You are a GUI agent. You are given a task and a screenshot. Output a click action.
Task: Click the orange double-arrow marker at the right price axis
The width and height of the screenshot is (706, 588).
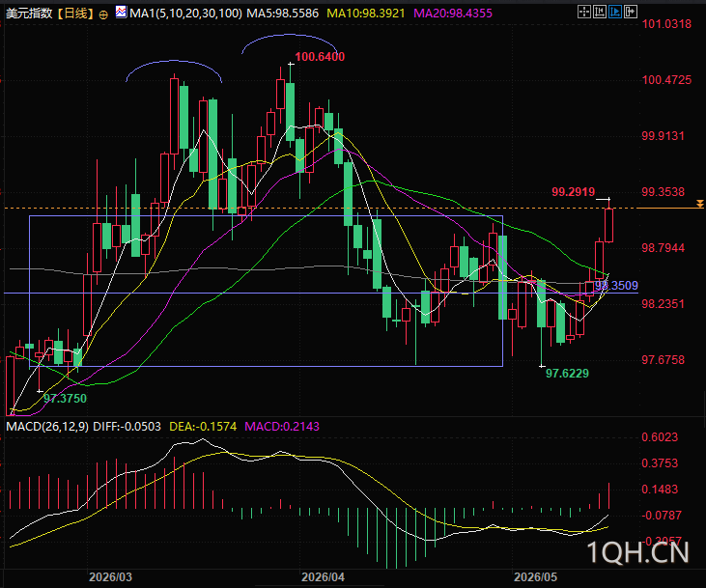pos(699,204)
